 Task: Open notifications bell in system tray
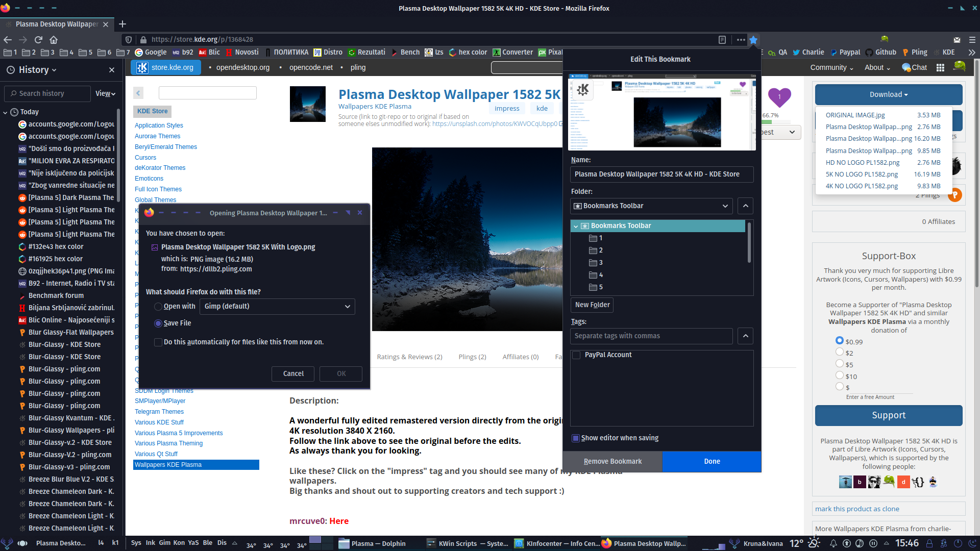click(834, 543)
